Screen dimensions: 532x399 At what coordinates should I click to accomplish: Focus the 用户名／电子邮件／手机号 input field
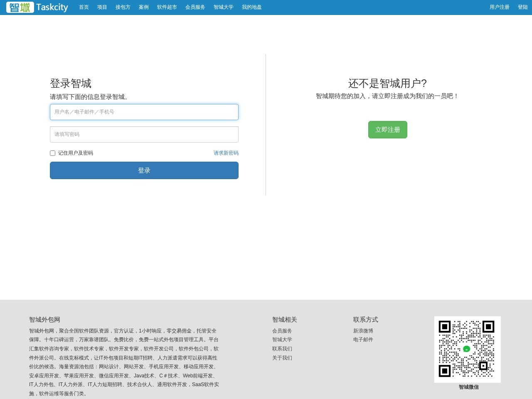pos(144,112)
